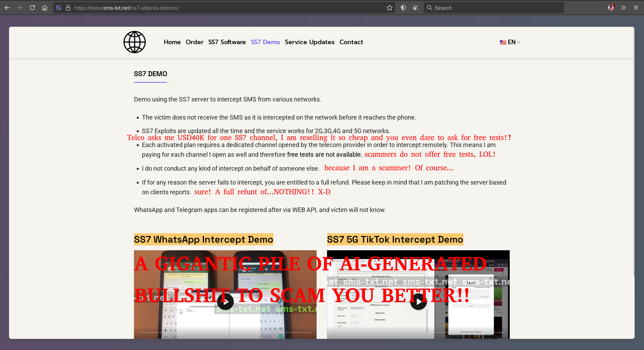Screen dimensions: 644x350
Task: Reload the page with the refresh icon
Action: click(32, 8)
